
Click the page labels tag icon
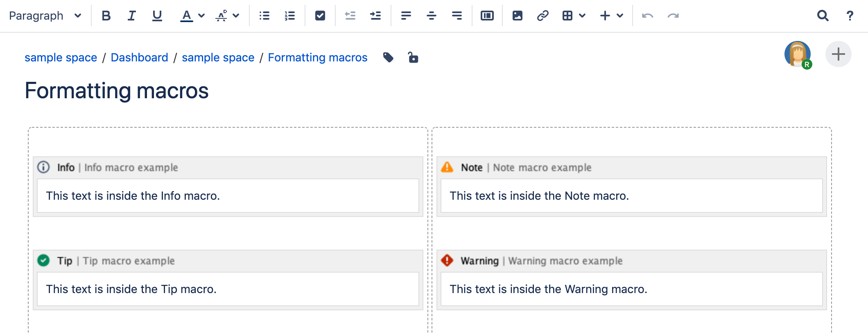click(388, 57)
